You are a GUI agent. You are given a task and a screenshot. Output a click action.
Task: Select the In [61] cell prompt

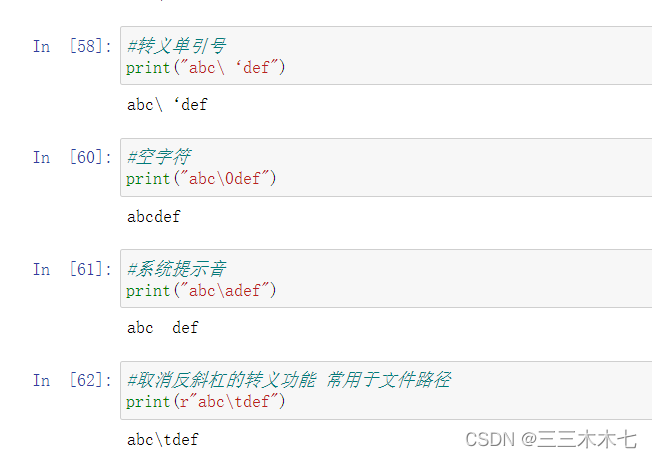tap(71, 269)
